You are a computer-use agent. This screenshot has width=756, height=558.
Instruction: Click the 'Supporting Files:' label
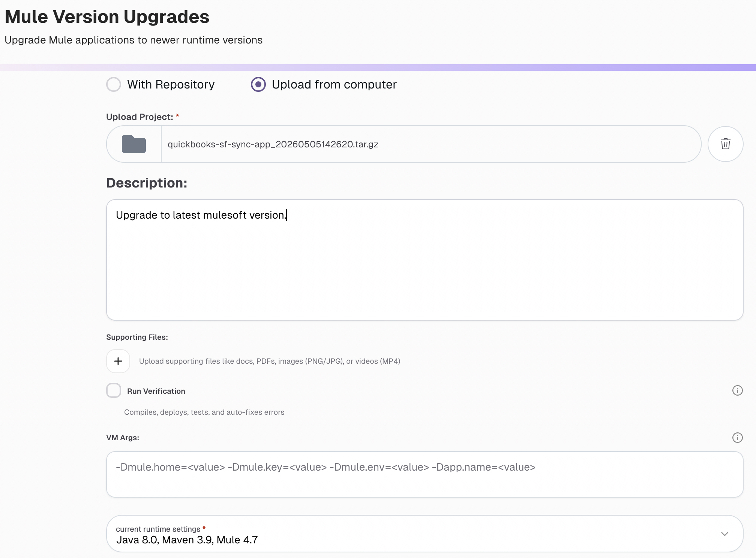[137, 337]
